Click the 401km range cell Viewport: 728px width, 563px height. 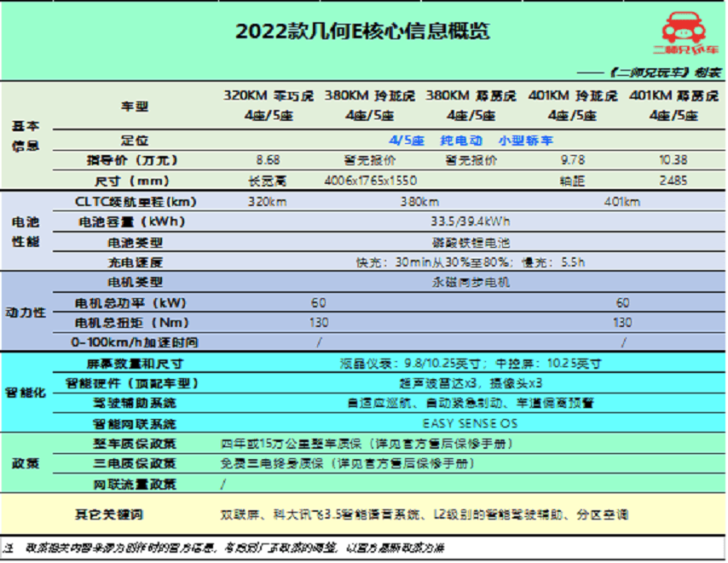point(622,202)
